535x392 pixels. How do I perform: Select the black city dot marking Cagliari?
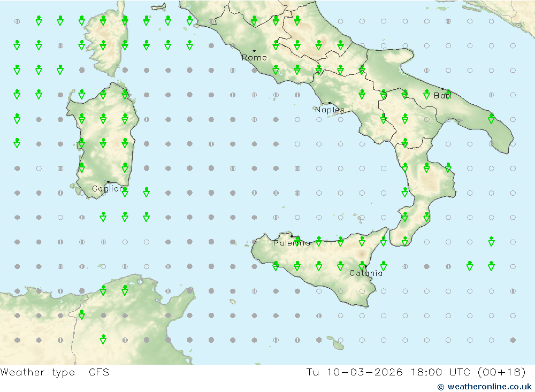click(108, 182)
